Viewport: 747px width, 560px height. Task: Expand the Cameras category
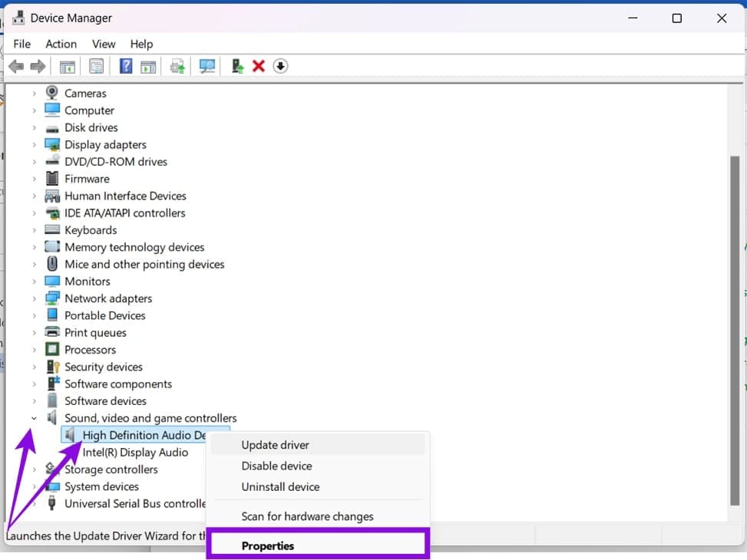pos(34,94)
